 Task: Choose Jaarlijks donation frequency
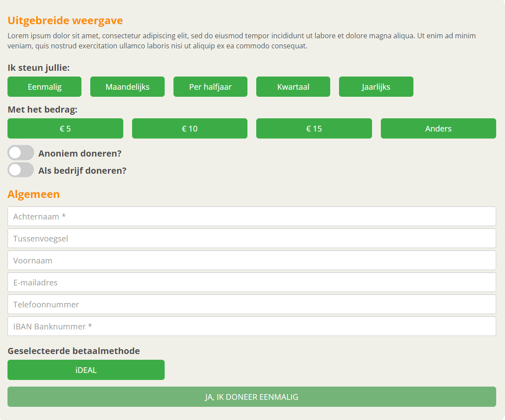(376, 87)
